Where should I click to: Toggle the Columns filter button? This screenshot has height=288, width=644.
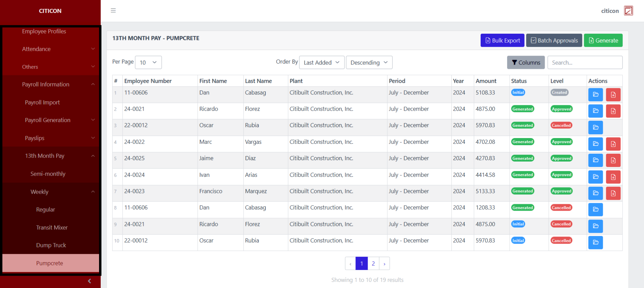[x=526, y=62]
